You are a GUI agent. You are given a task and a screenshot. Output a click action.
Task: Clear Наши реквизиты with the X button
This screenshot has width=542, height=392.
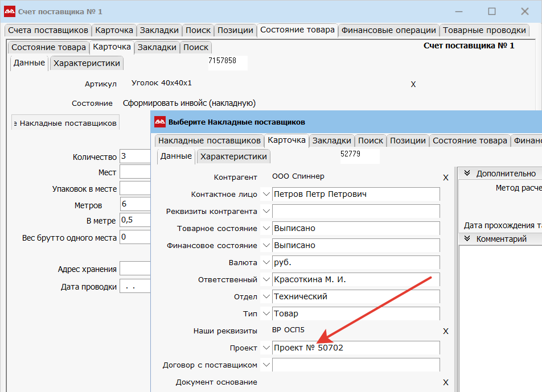tap(446, 331)
